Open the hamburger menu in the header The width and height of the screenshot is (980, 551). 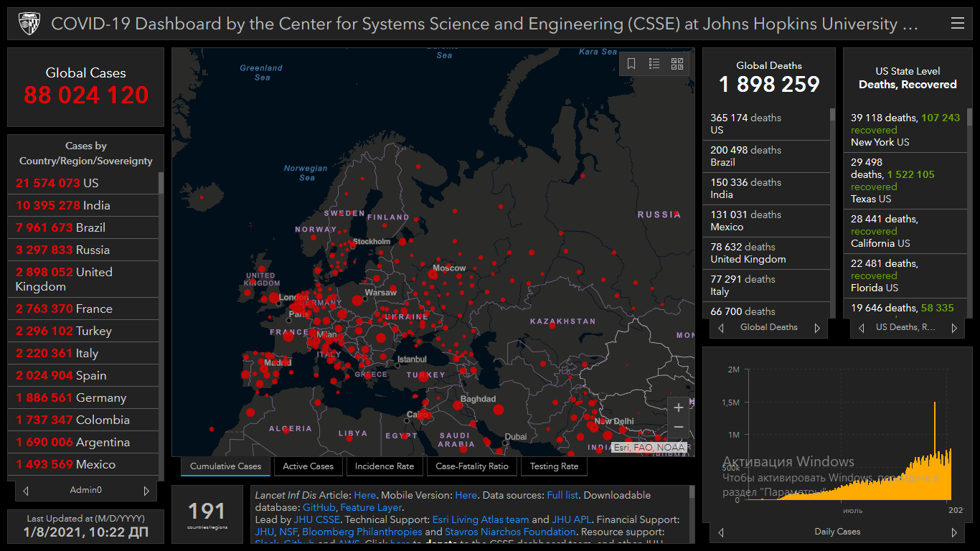coord(957,24)
